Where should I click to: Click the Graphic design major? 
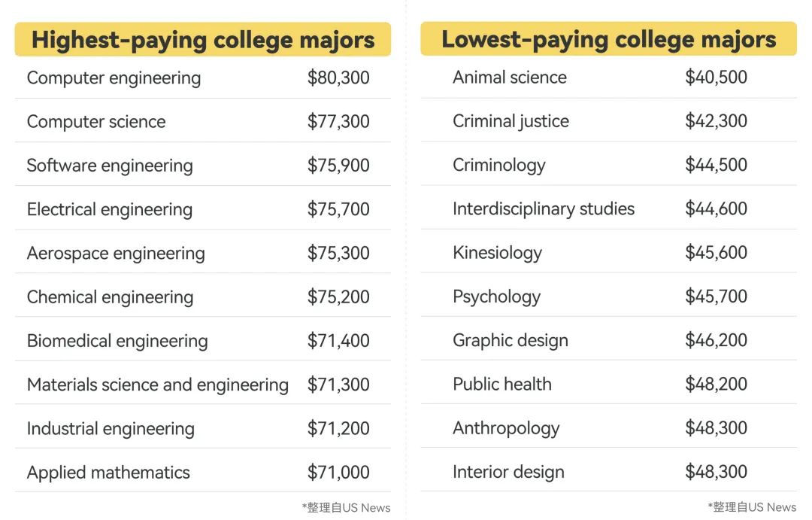(x=511, y=340)
